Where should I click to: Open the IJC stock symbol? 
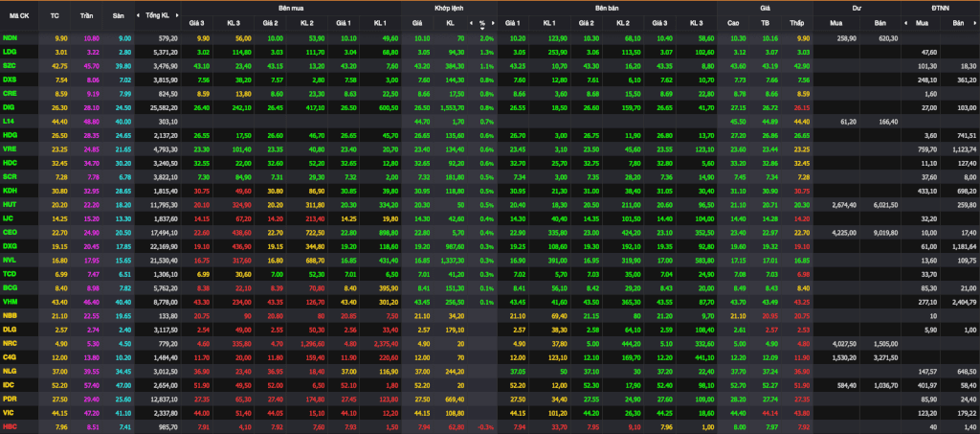[8, 218]
